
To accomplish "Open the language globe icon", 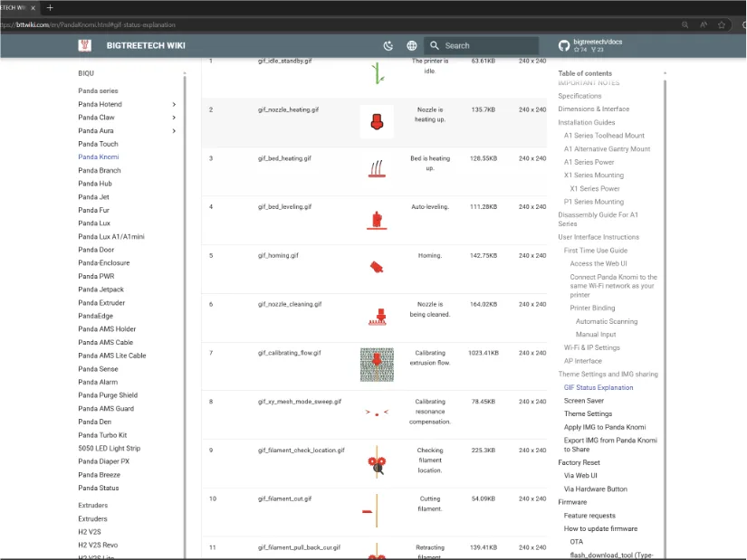I will coord(412,46).
